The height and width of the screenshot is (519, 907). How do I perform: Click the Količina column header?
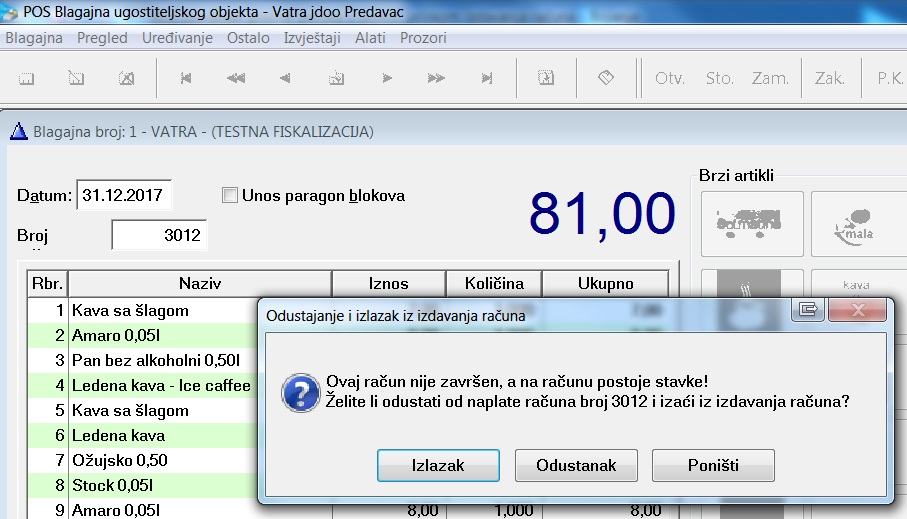click(494, 284)
